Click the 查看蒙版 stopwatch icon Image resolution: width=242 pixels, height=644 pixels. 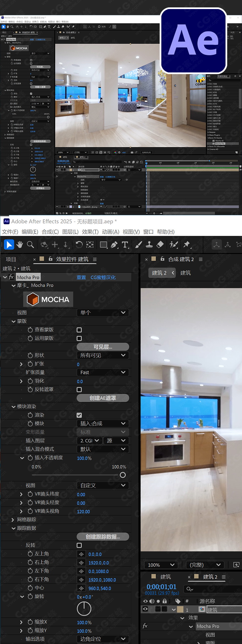[30, 330]
